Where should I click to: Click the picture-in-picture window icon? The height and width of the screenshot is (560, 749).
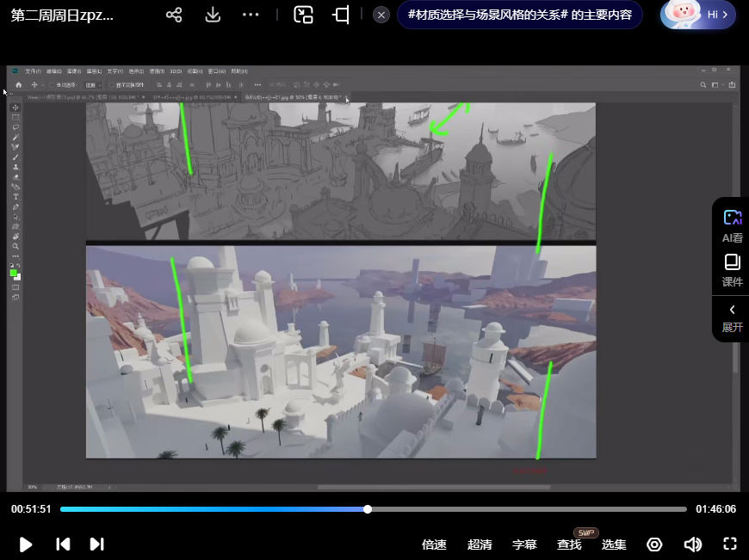303,15
